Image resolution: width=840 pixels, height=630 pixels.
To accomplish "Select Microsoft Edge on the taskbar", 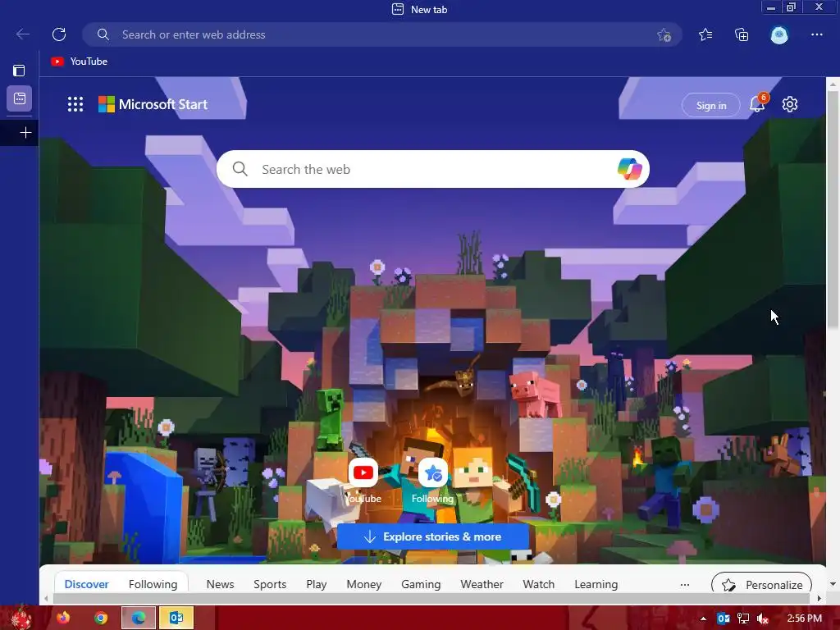I will [139, 618].
